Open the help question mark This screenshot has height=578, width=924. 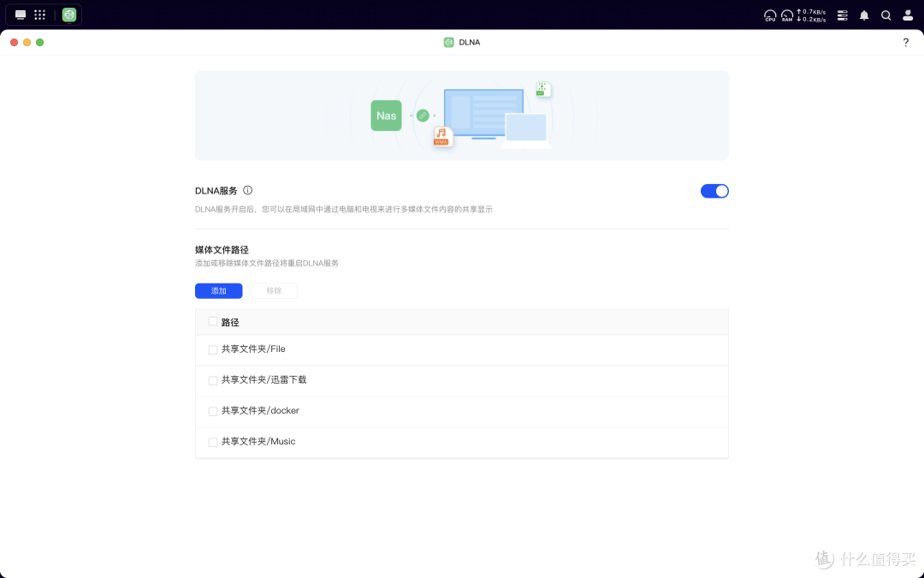tap(906, 43)
